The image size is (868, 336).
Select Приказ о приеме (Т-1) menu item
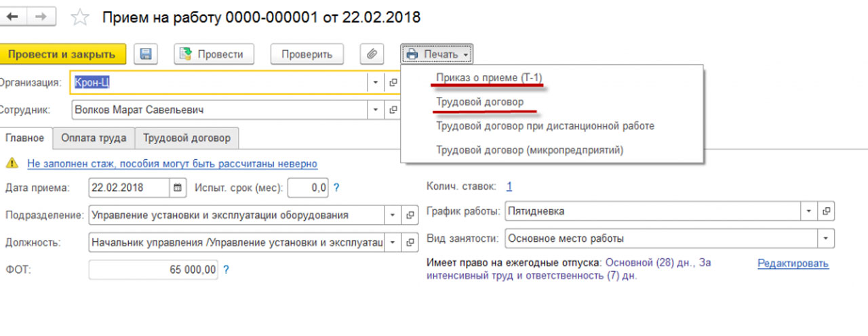coord(489,77)
